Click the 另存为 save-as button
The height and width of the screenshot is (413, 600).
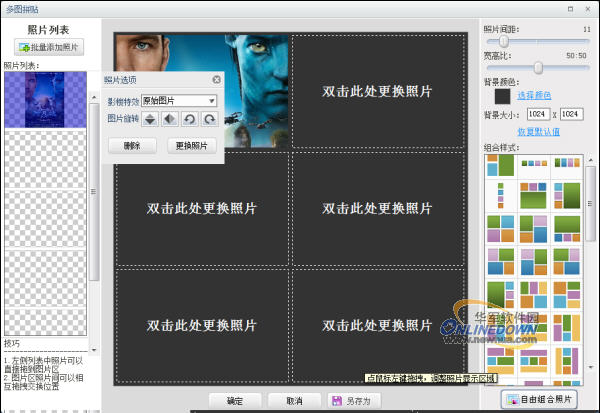pos(350,400)
